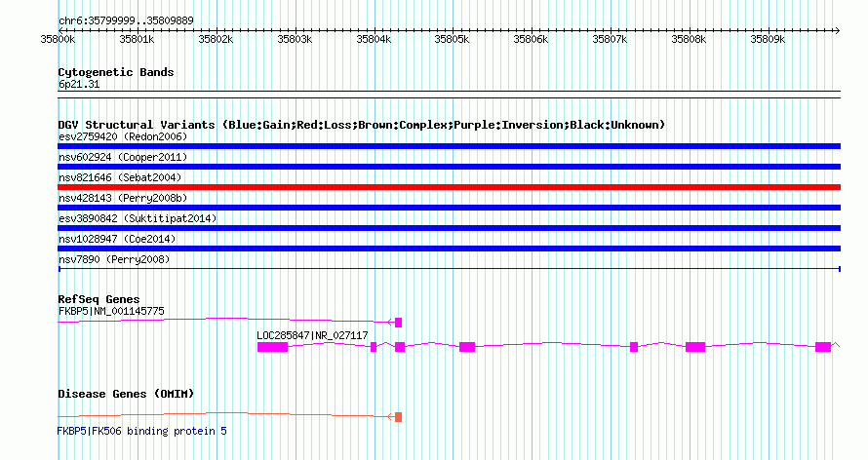Click the nsv428143 (Perry2008b) variant label

pyautogui.click(x=123, y=198)
